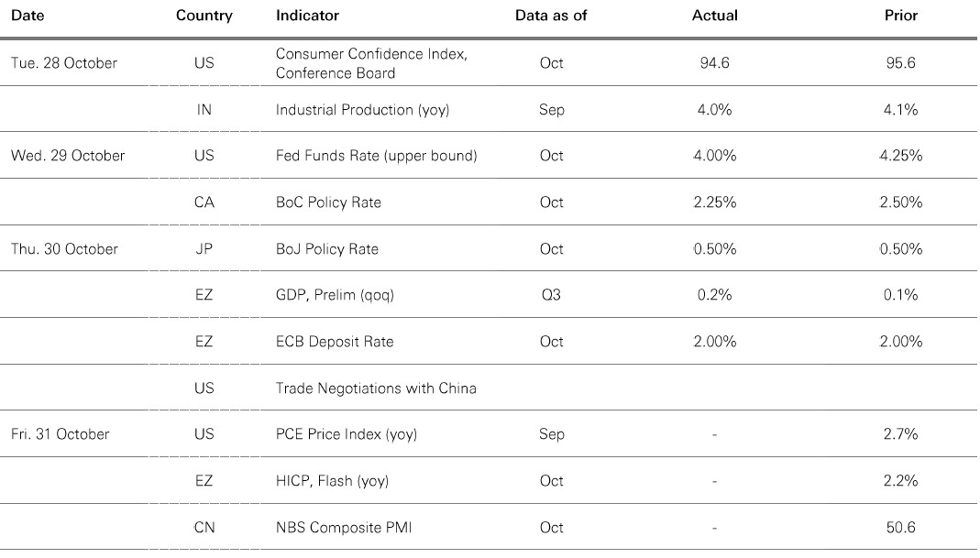980x558 pixels.
Task: Select the Tue. 28 October date cell
Action: point(64,63)
